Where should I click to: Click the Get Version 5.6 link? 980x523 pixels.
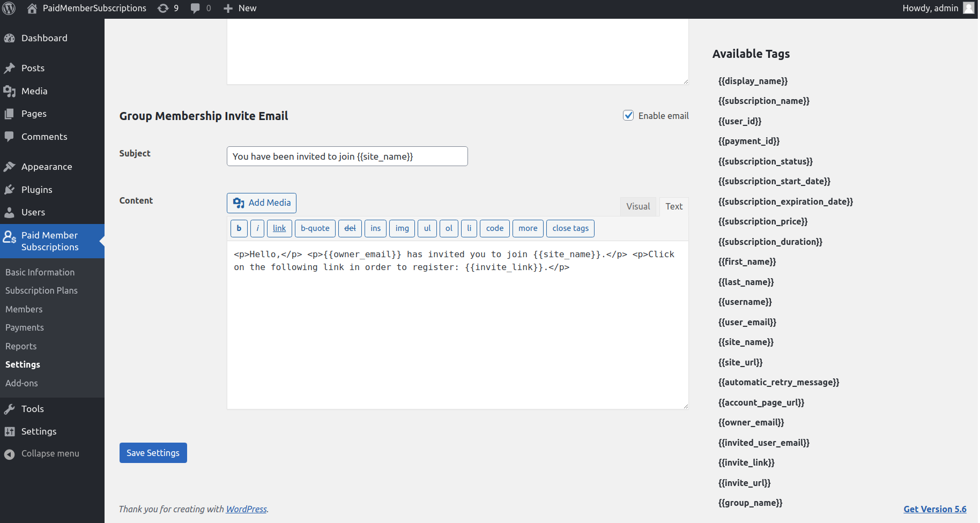tap(935, 509)
